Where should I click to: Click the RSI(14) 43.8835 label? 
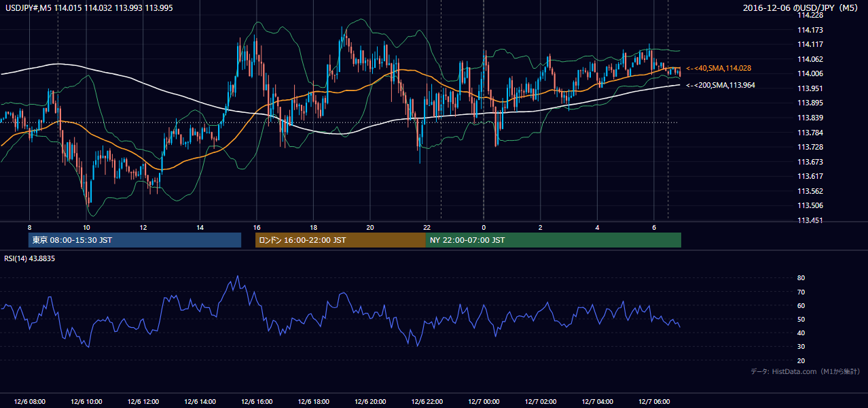(30, 258)
